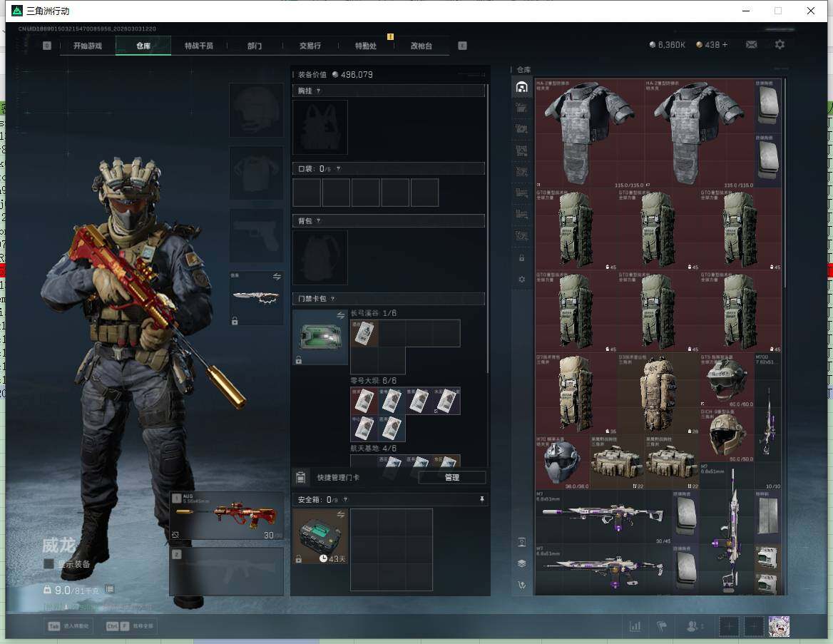Click the E next-tab key icon
Screen dimensions: 833x644
point(462,46)
